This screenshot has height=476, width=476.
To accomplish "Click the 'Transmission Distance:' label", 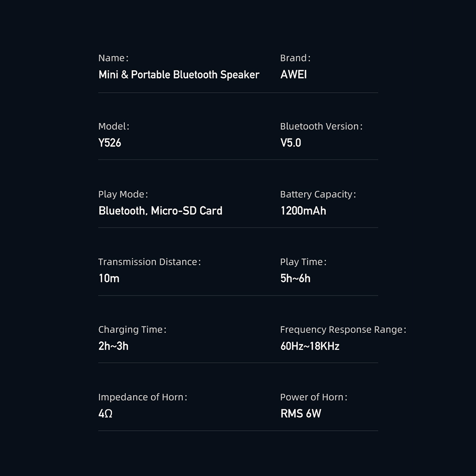I will pos(149,262).
